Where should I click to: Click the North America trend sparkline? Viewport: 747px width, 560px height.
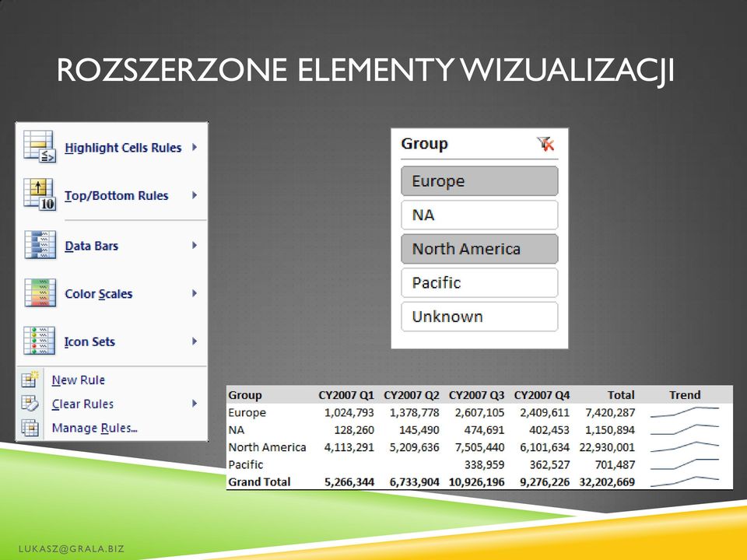tap(685, 446)
